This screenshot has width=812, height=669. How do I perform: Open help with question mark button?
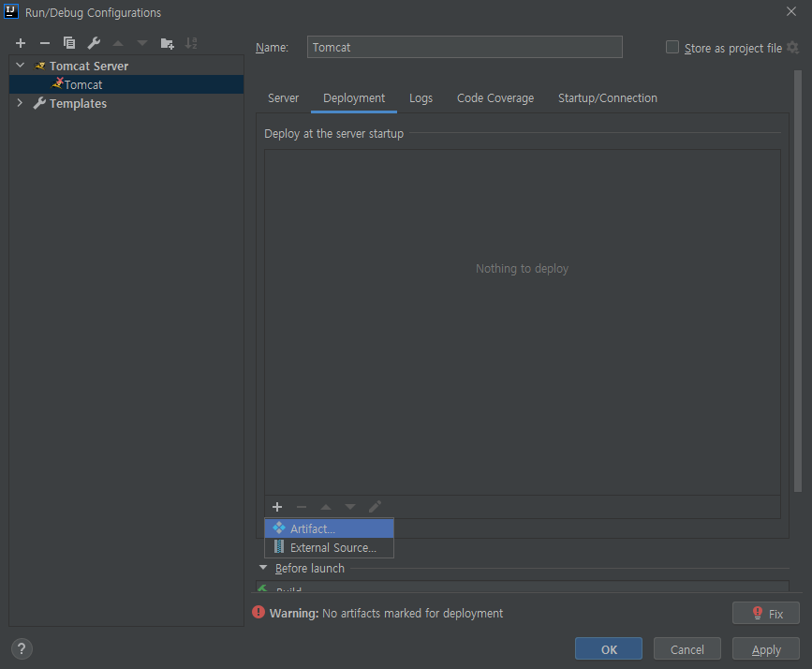point(22,649)
